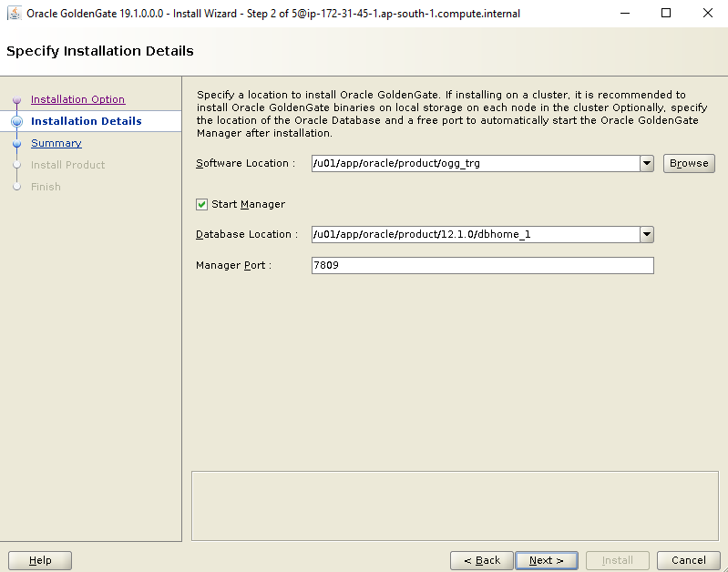Viewport: 728px width, 572px height.
Task: Select the Installation Details step
Action: [x=87, y=121]
